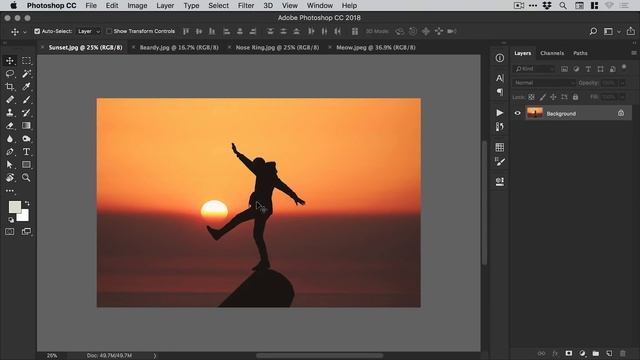Swap foreground and background colors
The height and width of the screenshot is (360, 640).
[x=27, y=203]
